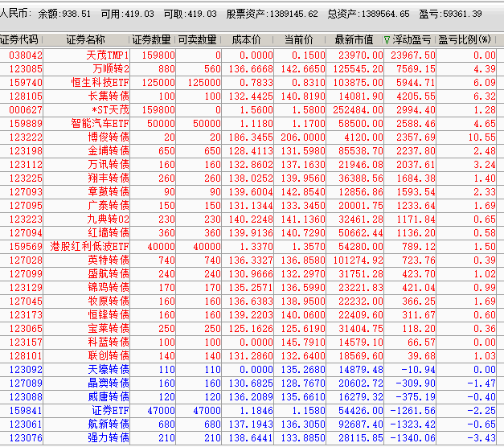Click security code 000627
This screenshot has height=447, width=504.
26,109
